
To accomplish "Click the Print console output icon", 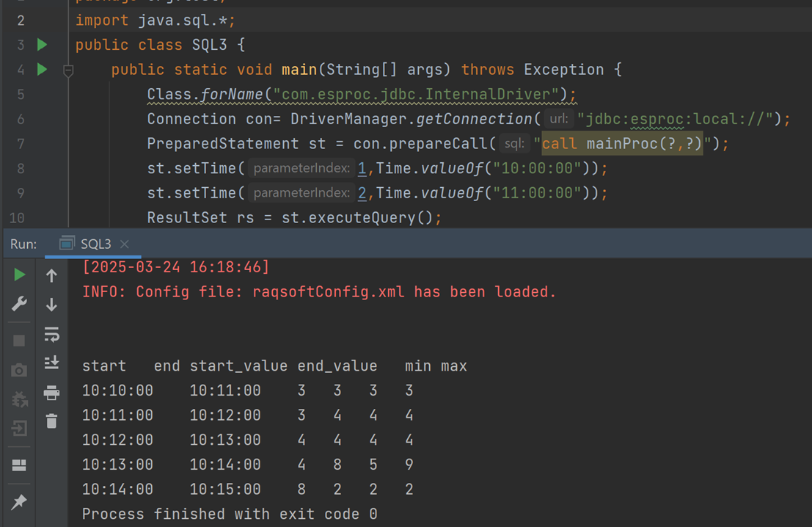I will click(x=51, y=393).
